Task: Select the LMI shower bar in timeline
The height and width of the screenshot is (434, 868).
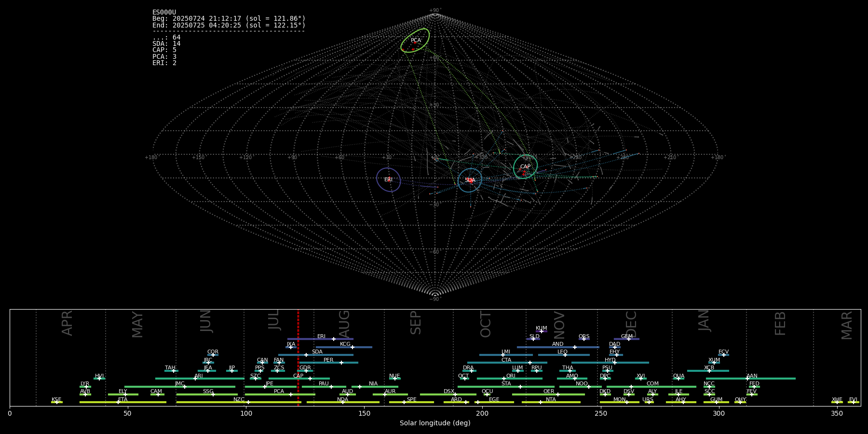Action: 506,355
